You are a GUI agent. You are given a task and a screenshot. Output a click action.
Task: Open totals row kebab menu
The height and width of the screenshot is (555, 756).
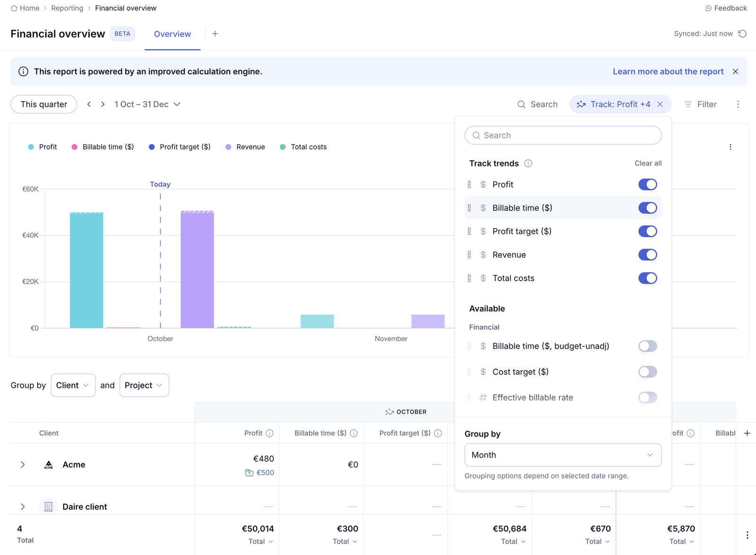[747, 535]
